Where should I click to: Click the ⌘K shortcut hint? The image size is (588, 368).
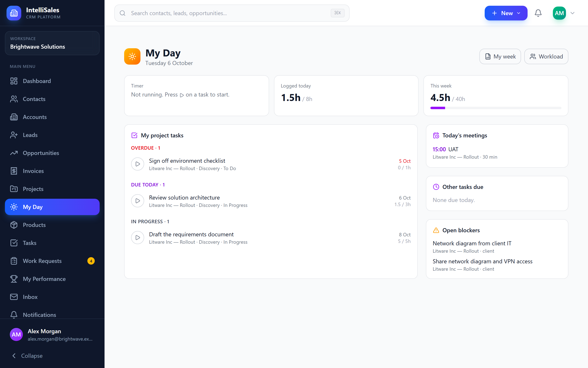coord(337,13)
